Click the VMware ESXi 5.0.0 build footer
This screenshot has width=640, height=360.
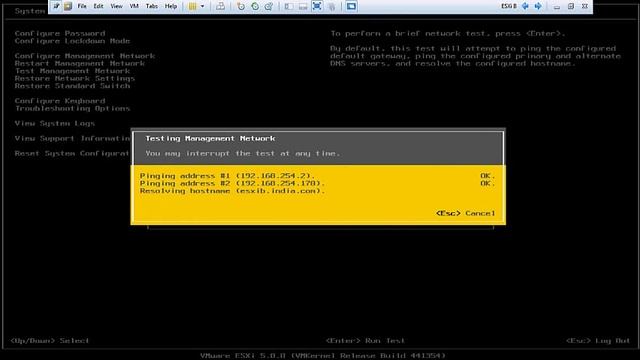pos(322,356)
